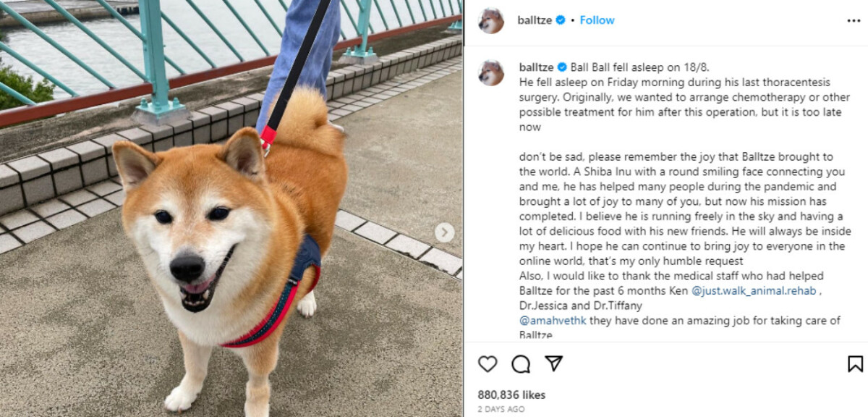Advance to next photo with carousel arrow
The width and height of the screenshot is (868, 417).
[x=444, y=232]
